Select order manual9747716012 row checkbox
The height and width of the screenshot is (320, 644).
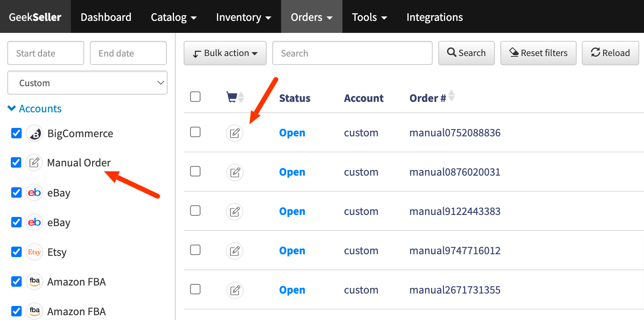pos(195,250)
